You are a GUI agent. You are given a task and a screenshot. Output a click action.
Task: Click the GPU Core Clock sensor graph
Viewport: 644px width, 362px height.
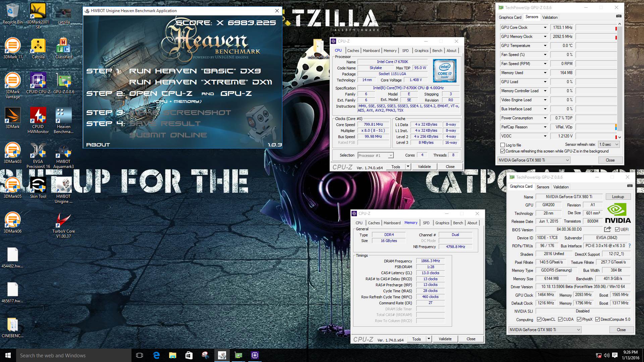596,27
